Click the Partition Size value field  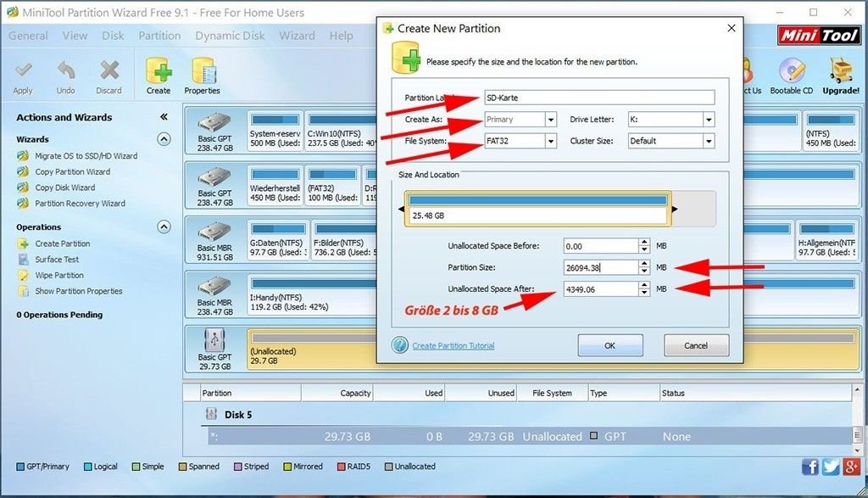[601, 267]
